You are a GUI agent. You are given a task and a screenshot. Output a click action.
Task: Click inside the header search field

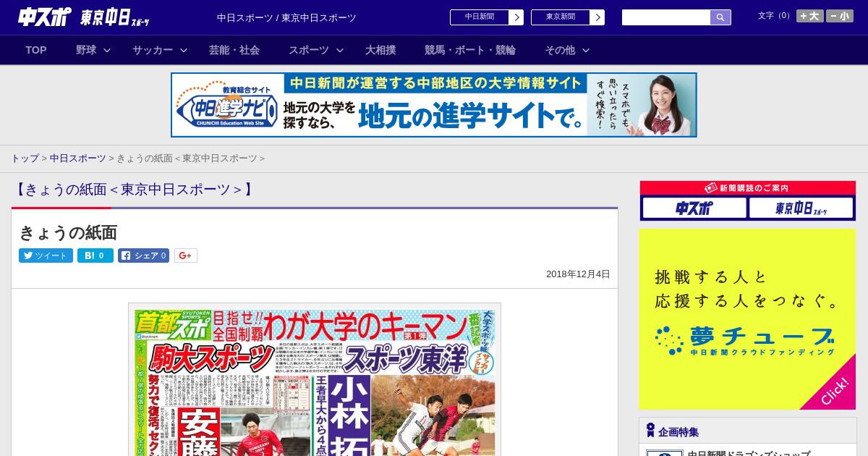[x=666, y=17]
